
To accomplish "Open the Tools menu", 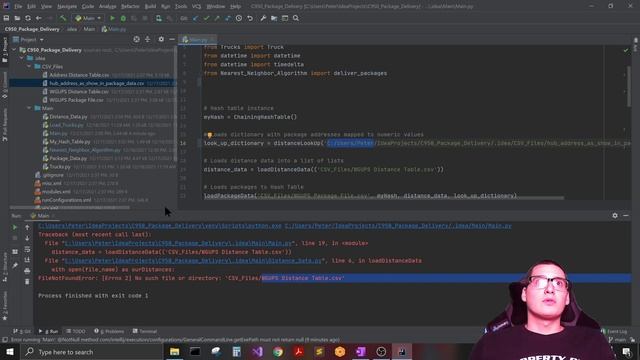I will click(181, 7).
